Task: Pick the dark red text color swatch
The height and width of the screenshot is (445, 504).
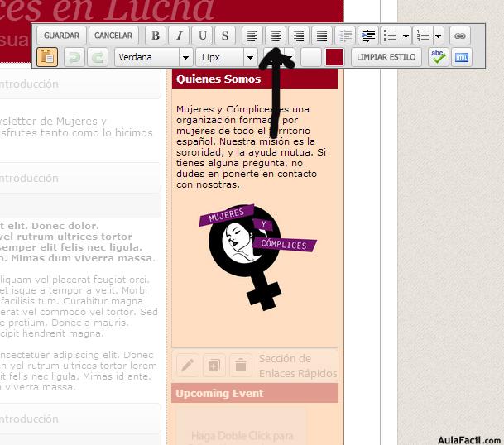Action: coord(334,57)
